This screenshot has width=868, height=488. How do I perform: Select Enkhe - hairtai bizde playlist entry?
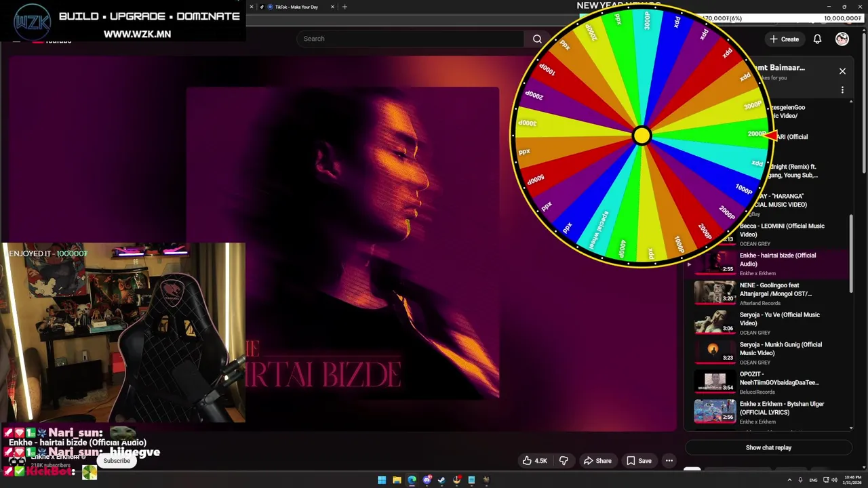[x=768, y=264]
